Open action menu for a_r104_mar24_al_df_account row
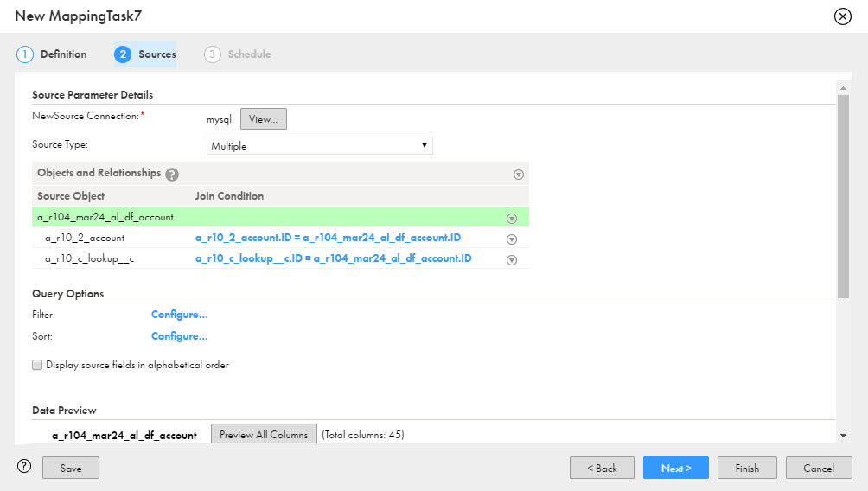 click(511, 218)
